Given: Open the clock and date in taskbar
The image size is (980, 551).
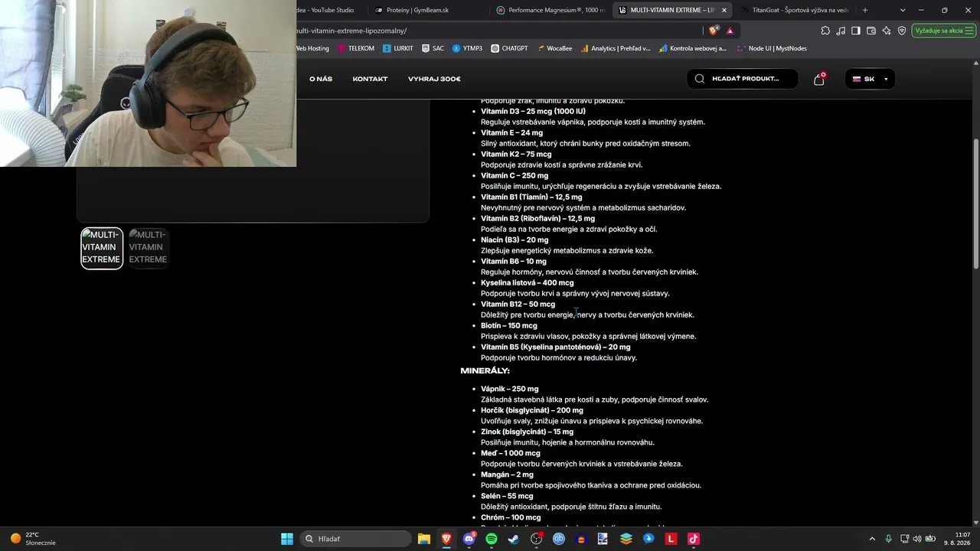Looking at the screenshot, I should (957, 539).
